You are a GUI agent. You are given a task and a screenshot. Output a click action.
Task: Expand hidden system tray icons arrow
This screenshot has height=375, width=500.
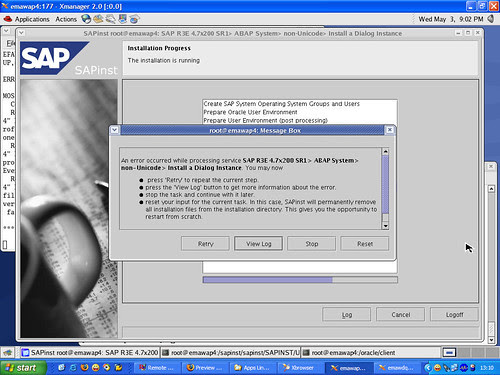pyautogui.click(x=428, y=368)
